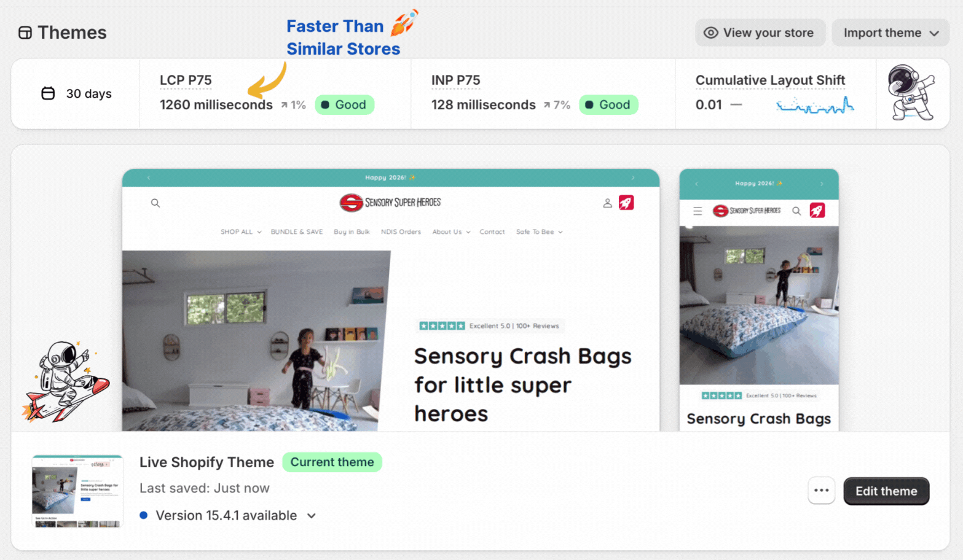Screen dimensions: 963x560
Task: Open the INP P75 metric label
Action: coord(455,80)
